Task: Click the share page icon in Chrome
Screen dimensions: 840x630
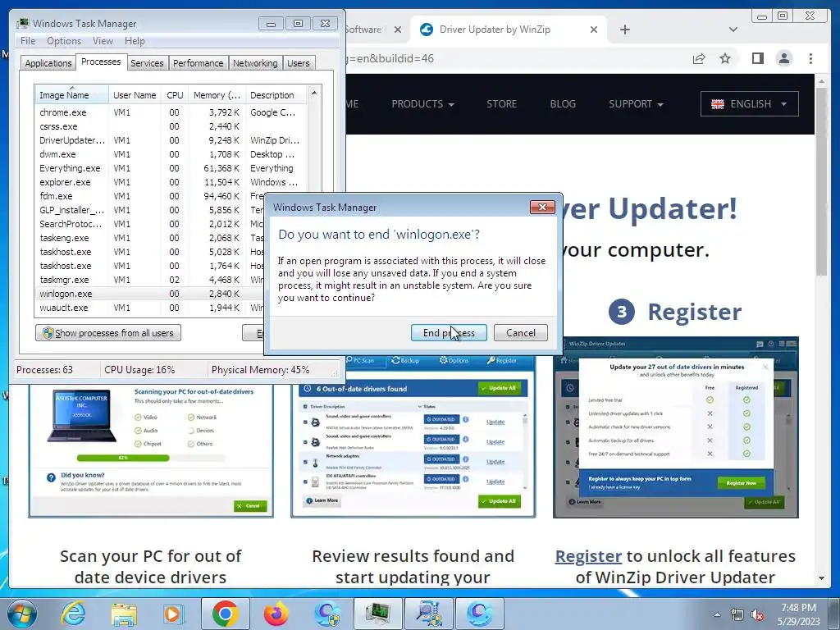Action: tap(699, 58)
